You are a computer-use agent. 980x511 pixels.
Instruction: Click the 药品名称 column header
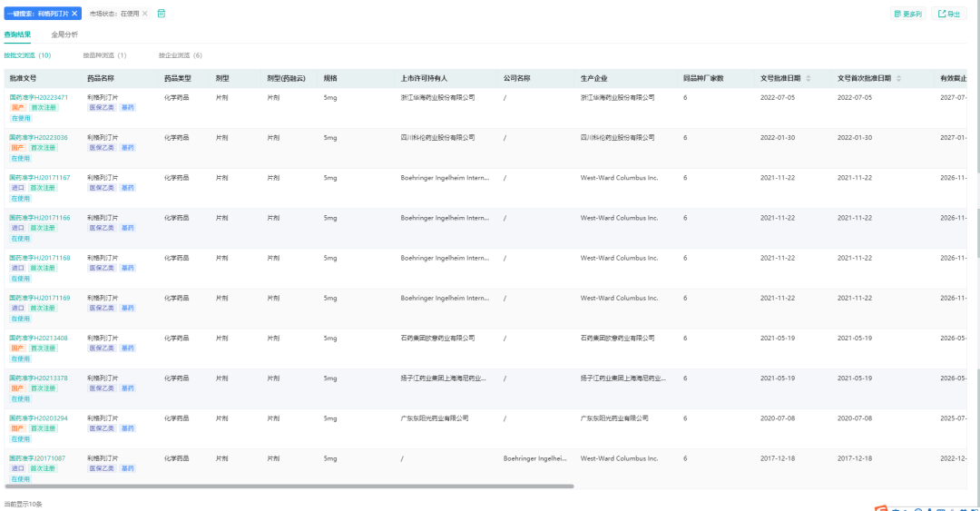pos(101,78)
